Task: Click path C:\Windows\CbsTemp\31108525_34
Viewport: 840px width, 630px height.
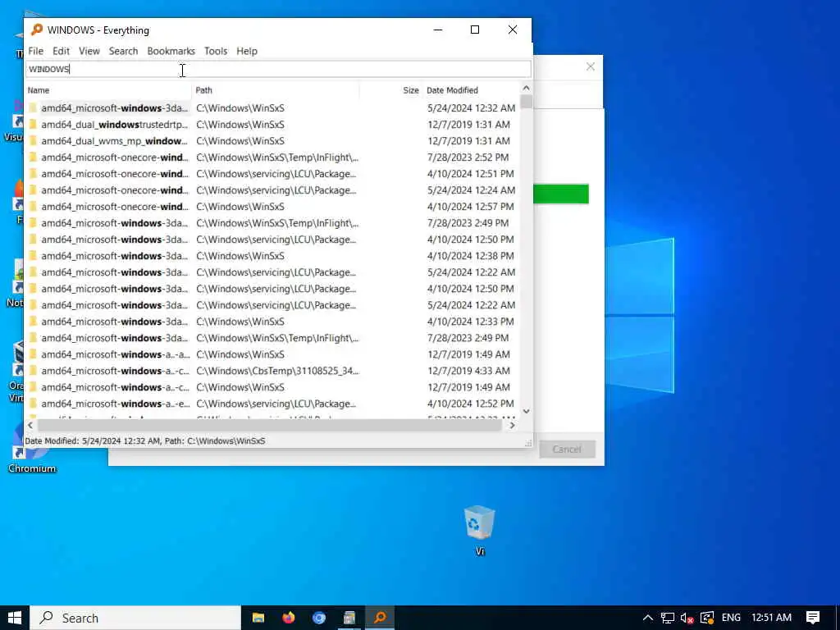Action: click(x=277, y=371)
